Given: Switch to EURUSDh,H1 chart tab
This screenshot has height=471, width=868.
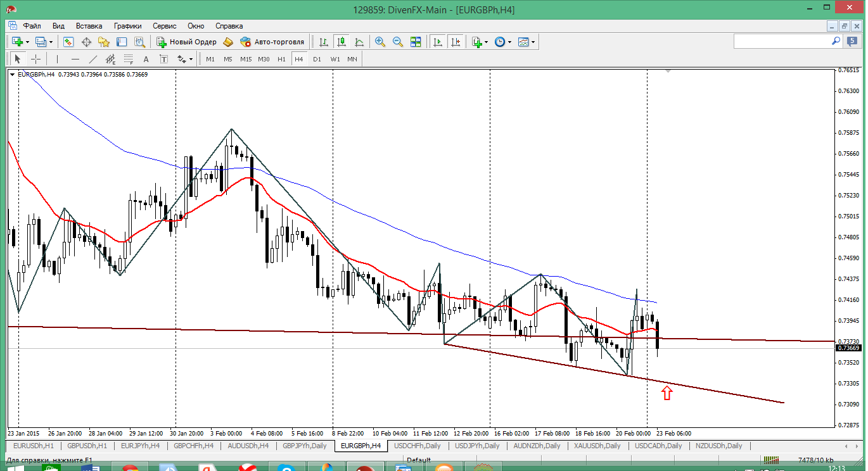Looking at the screenshot, I should click(x=34, y=446).
